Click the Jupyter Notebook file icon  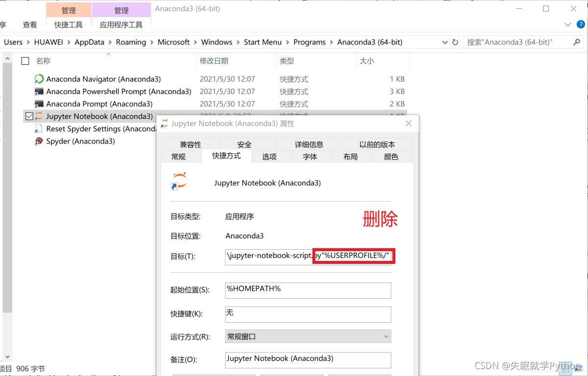click(39, 117)
